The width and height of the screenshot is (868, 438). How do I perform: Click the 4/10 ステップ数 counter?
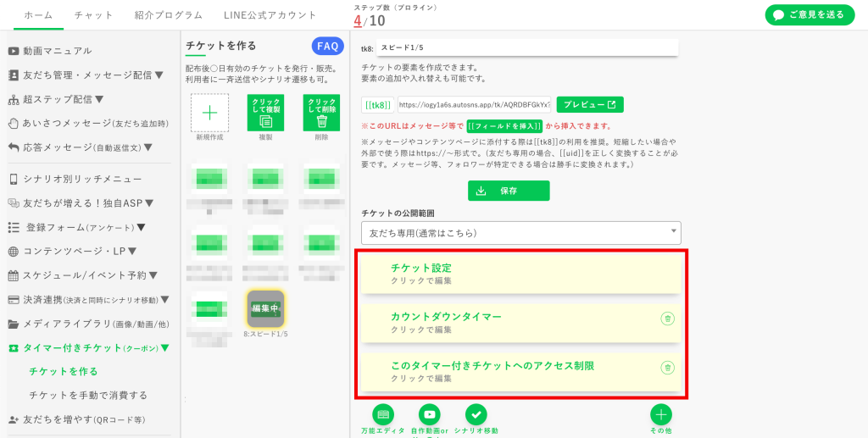coord(370,21)
